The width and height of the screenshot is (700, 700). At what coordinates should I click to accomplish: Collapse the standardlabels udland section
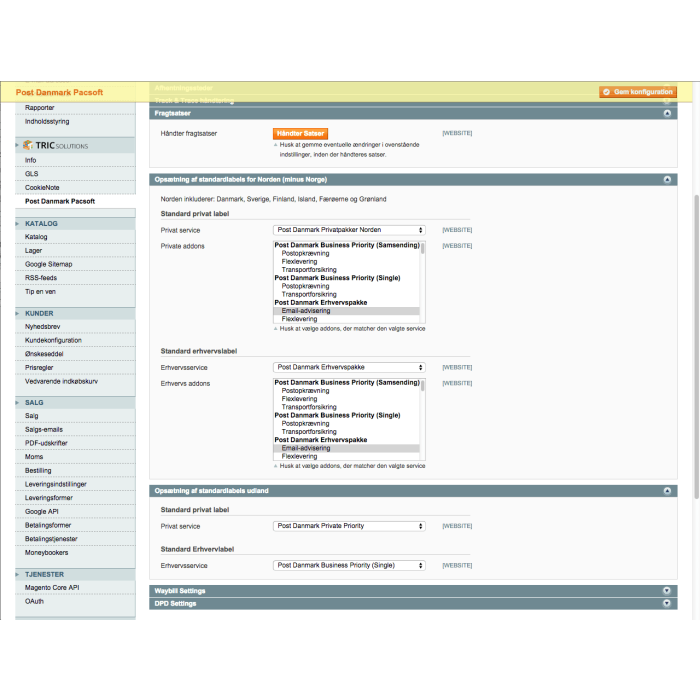[667, 491]
